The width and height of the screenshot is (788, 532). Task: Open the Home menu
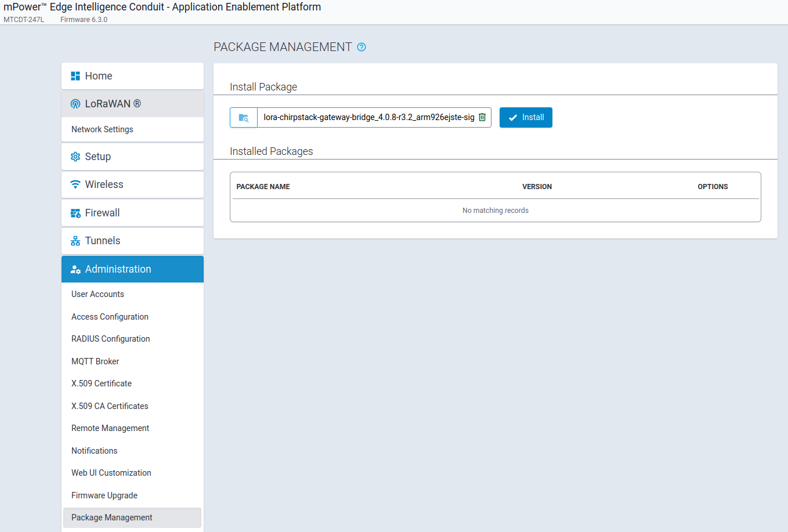(132, 76)
